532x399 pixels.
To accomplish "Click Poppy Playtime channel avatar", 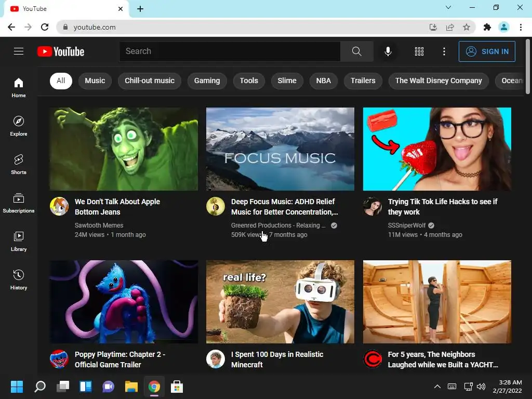I will [x=59, y=359].
